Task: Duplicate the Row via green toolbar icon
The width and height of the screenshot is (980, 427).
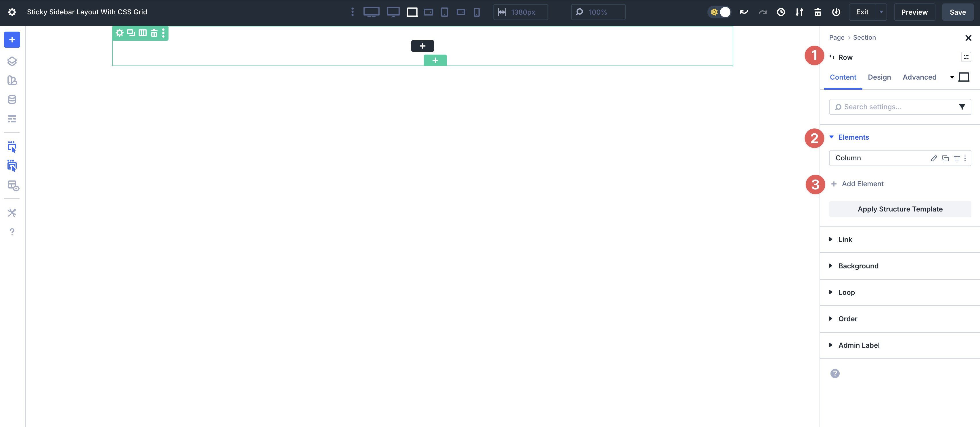Action: 131,33
